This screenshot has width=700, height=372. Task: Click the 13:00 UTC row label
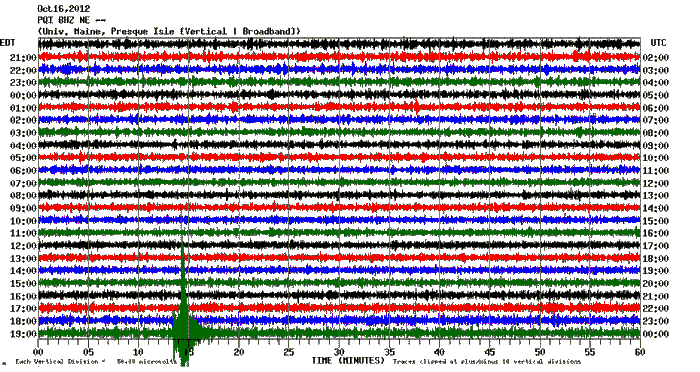[x=655, y=196]
